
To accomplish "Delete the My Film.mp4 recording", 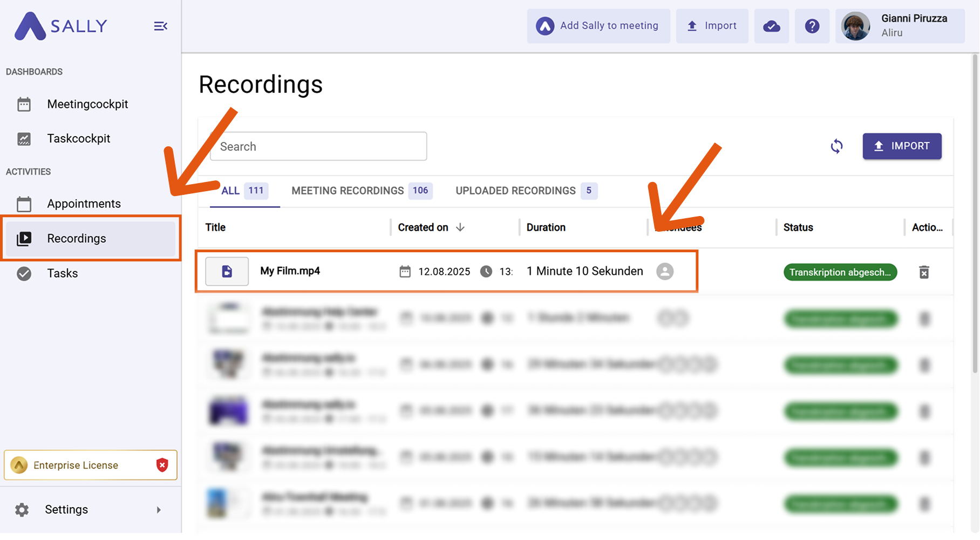I will (x=924, y=272).
